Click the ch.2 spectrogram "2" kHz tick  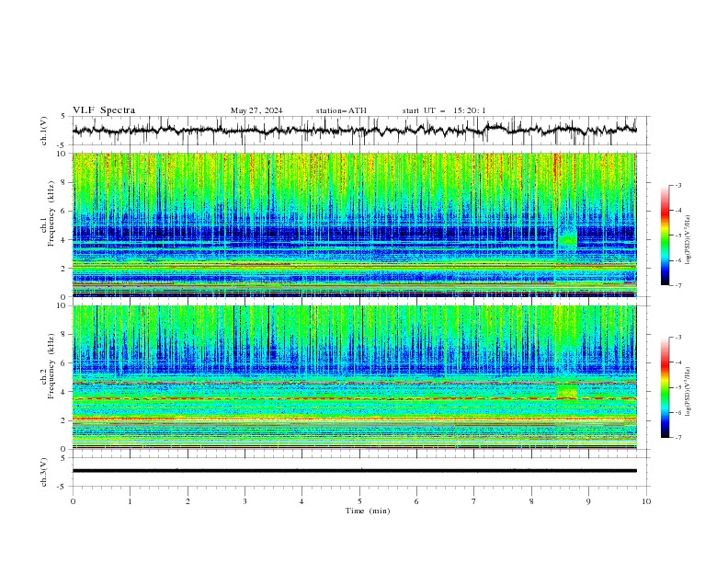[63, 420]
